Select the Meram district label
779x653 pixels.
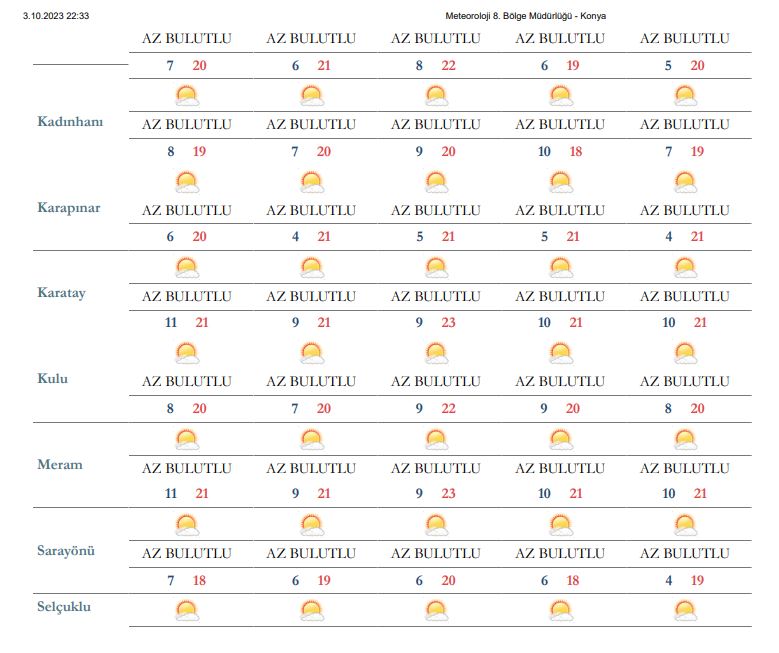click(x=60, y=465)
